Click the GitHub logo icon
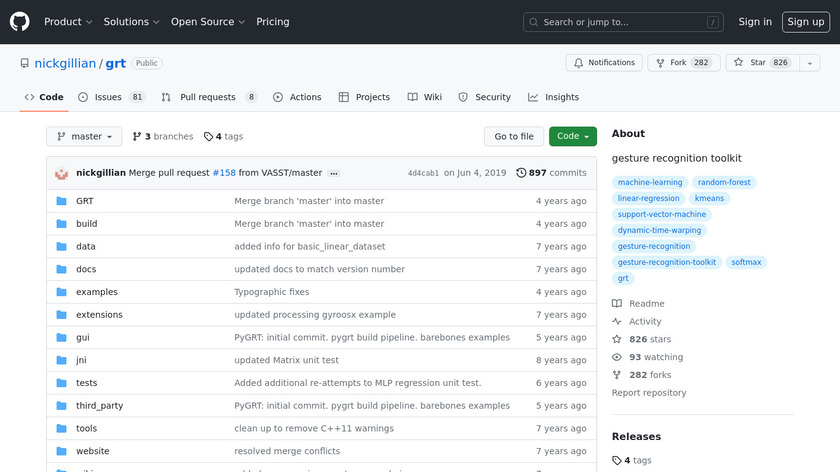840x472 pixels. coord(20,22)
